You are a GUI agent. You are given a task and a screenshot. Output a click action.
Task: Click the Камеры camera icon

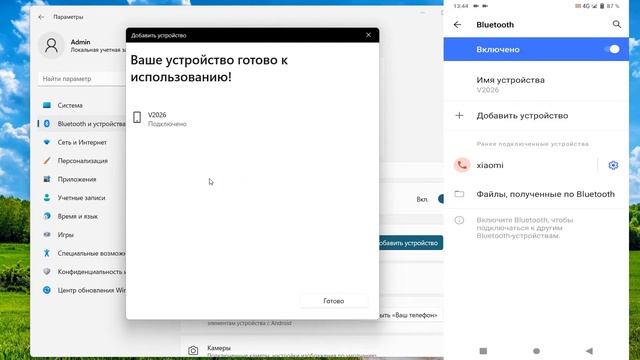point(193,350)
